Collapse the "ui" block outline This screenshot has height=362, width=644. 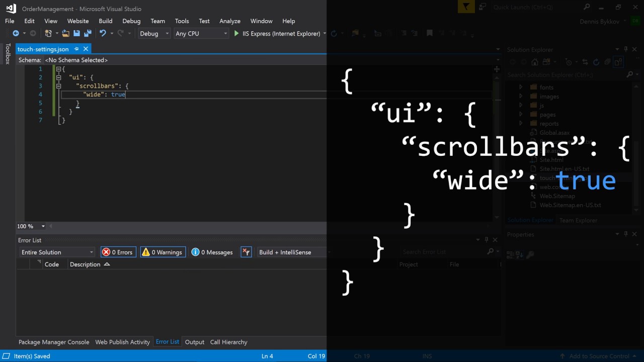point(58,77)
